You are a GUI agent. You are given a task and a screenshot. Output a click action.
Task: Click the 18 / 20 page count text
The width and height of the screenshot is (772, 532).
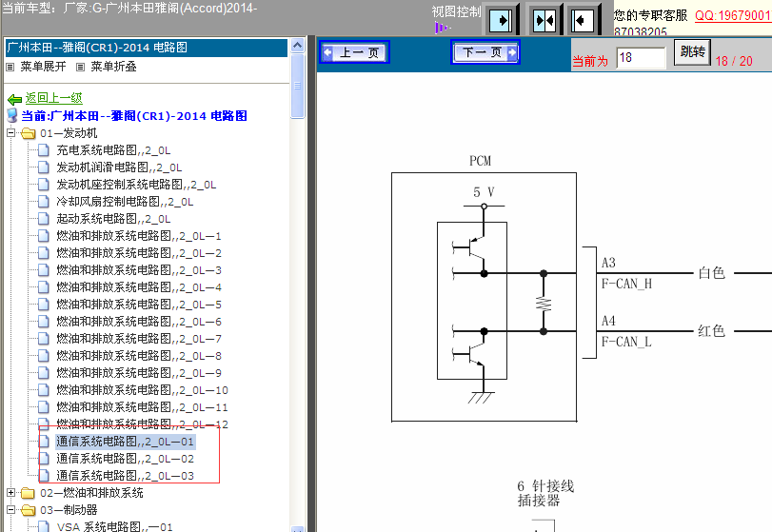point(734,61)
